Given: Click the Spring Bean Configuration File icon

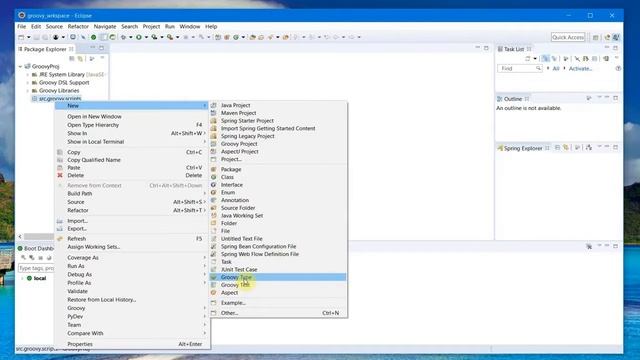Looking at the screenshot, I should (x=213, y=247).
